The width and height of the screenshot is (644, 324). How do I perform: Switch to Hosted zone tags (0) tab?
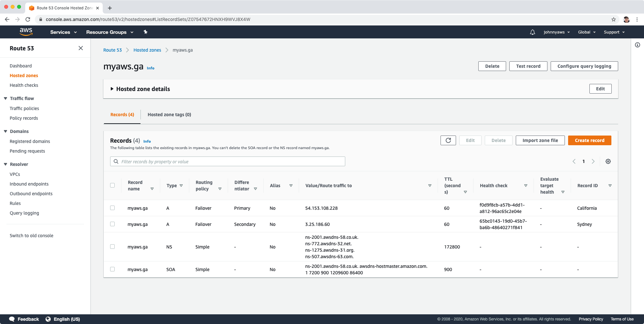(x=169, y=115)
